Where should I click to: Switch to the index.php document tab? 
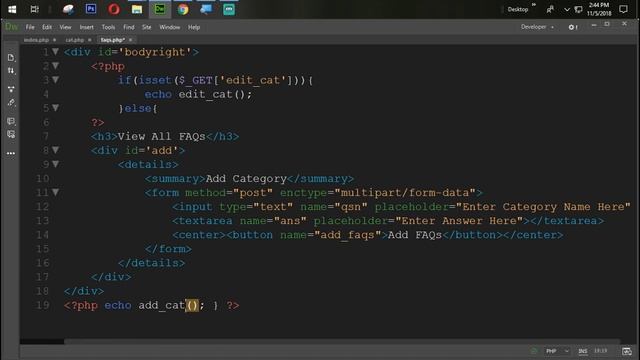(36, 40)
